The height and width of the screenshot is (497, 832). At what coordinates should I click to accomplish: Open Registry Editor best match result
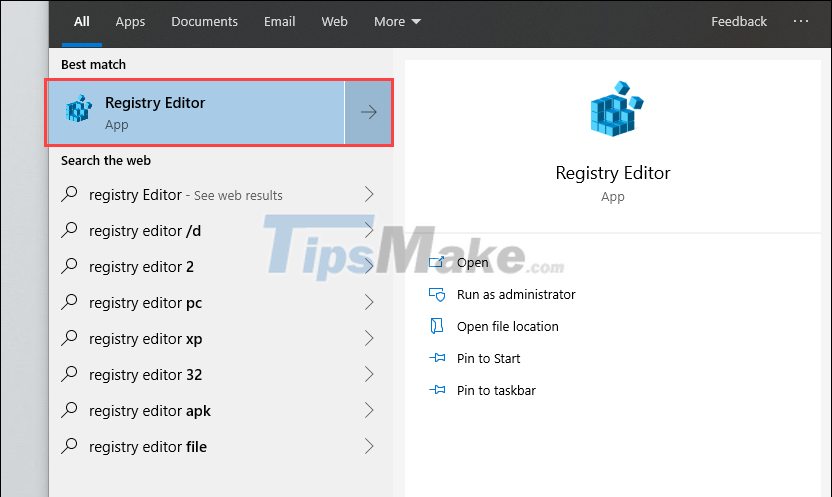coord(196,112)
